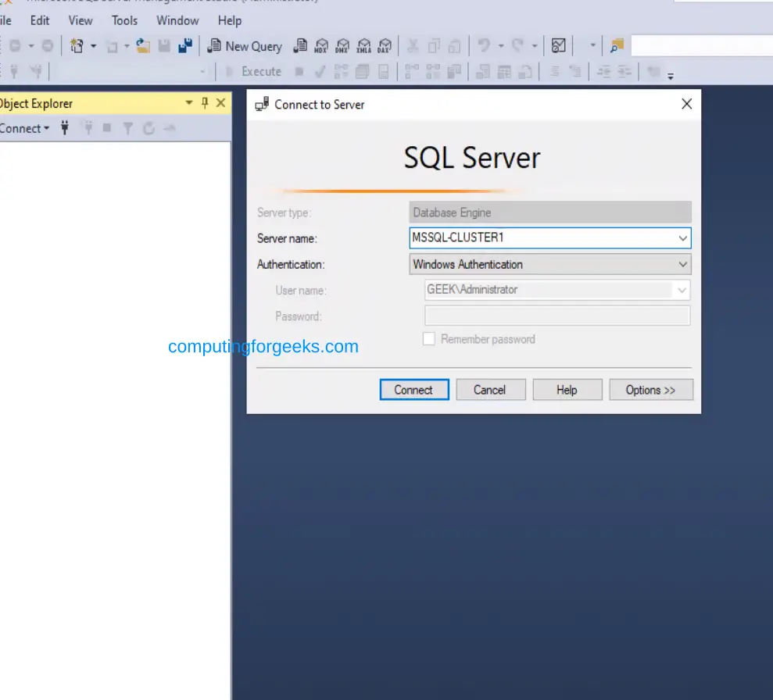Open Object Explorer window position dropdown
The image size is (773, 700).
pos(189,103)
